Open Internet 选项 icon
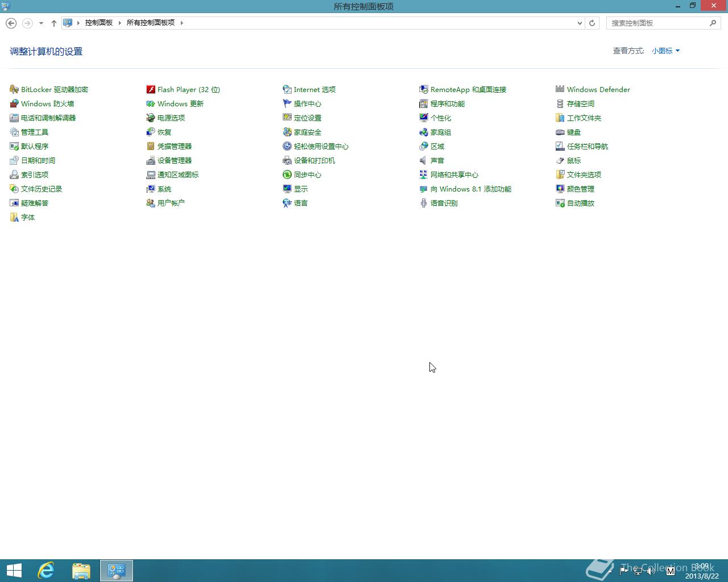Screen dimensions: 728x582 coord(287,89)
